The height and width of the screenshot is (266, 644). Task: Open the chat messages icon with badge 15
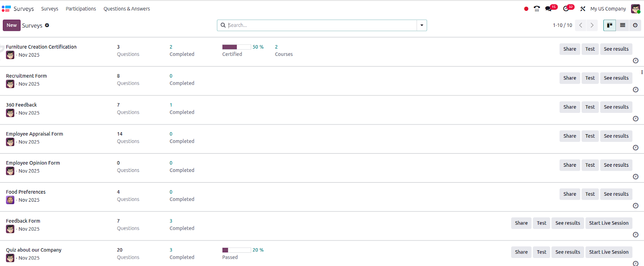tap(549, 9)
